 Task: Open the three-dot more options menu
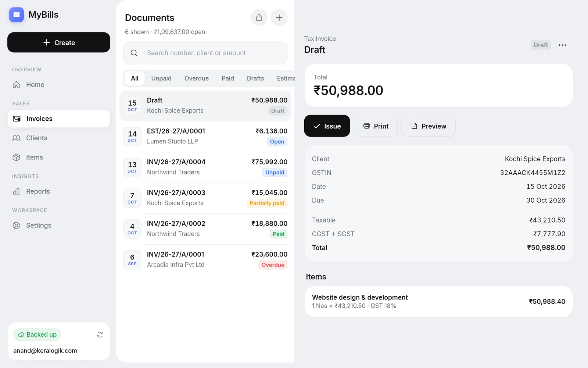(562, 45)
